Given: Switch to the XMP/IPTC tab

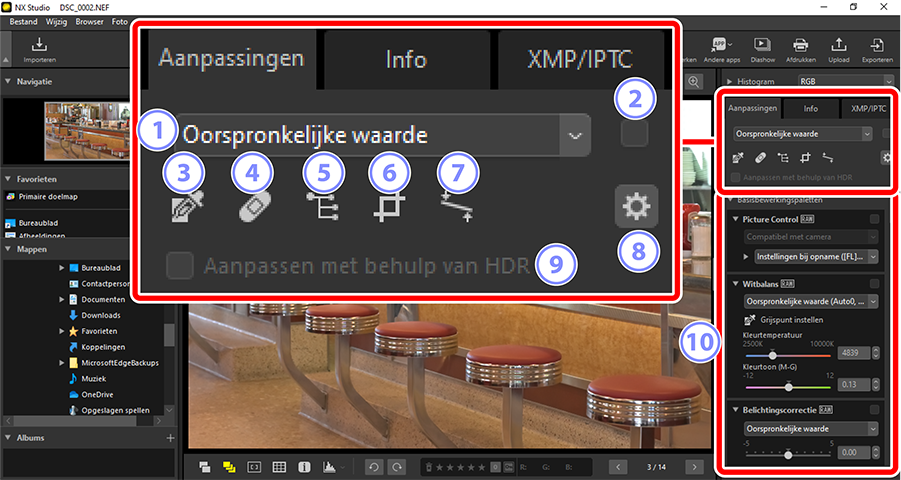Looking at the screenshot, I should click(868, 108).
